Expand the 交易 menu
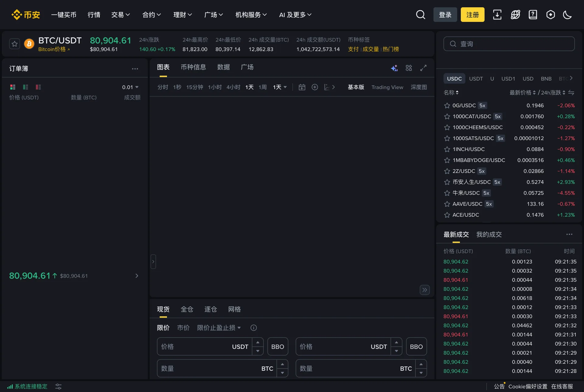This screenshot has height=392, width=584. [120, 15]
